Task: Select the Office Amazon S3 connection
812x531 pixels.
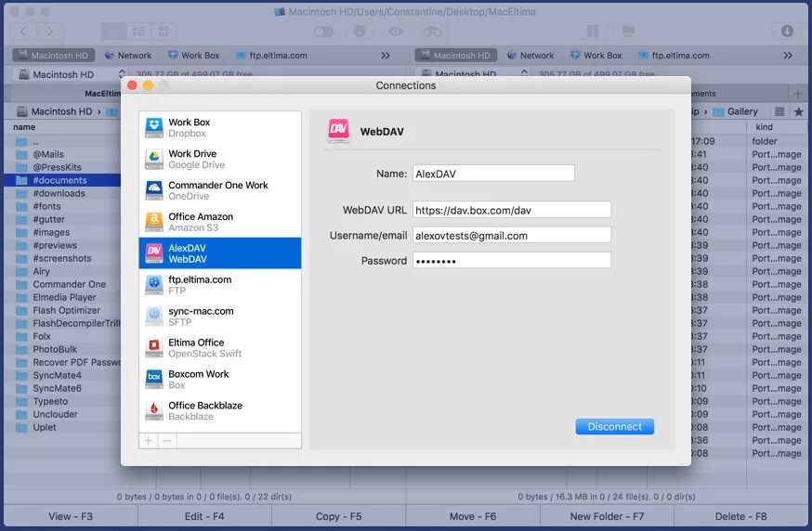Action: [219, 222]
